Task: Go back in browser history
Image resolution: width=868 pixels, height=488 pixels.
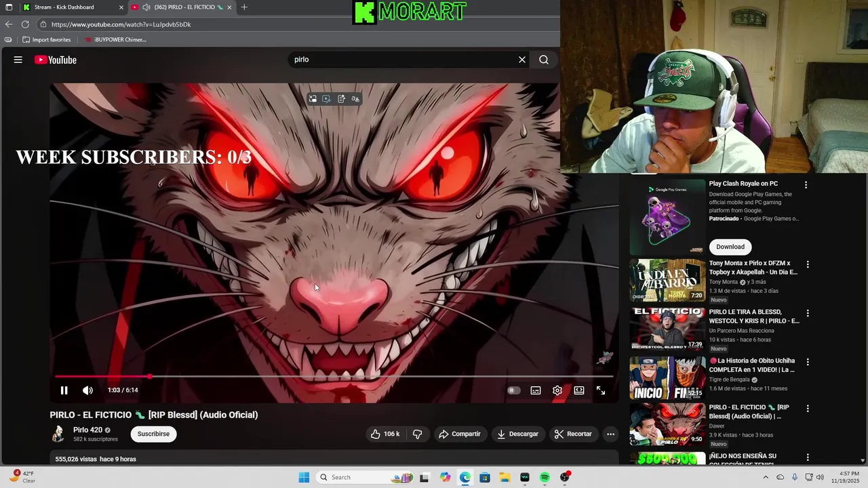Action: tap(9, 24)
